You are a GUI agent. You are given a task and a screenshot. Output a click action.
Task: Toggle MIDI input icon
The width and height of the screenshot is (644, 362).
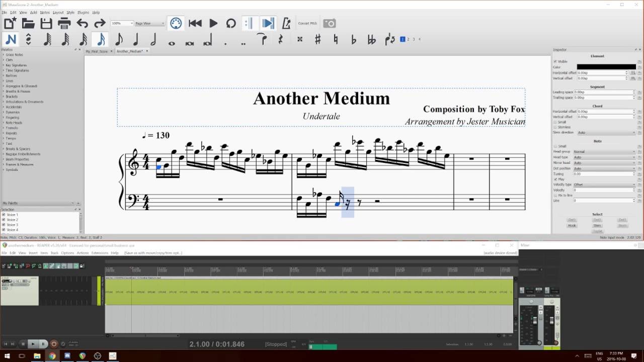(x=176, y=23)
